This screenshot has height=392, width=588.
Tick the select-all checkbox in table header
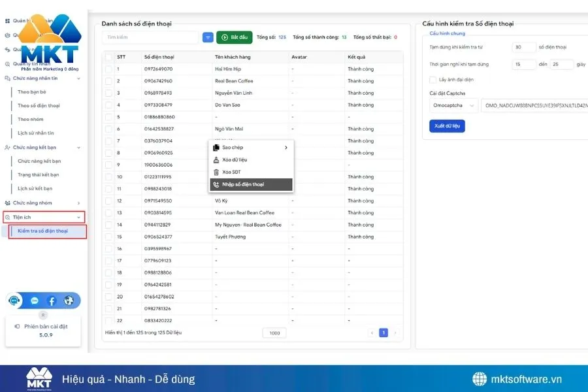coord(108,57)
